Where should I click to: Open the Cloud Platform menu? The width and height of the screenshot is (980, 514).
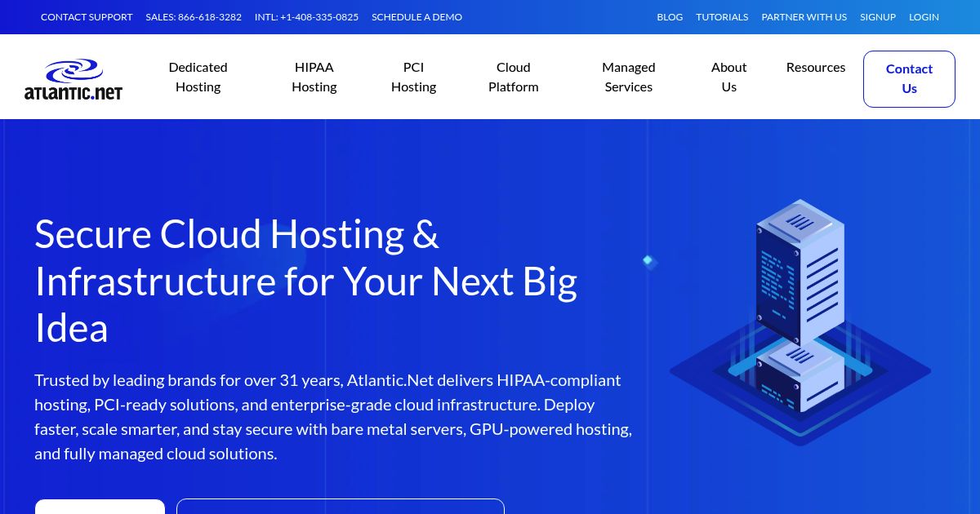point(514,77)
